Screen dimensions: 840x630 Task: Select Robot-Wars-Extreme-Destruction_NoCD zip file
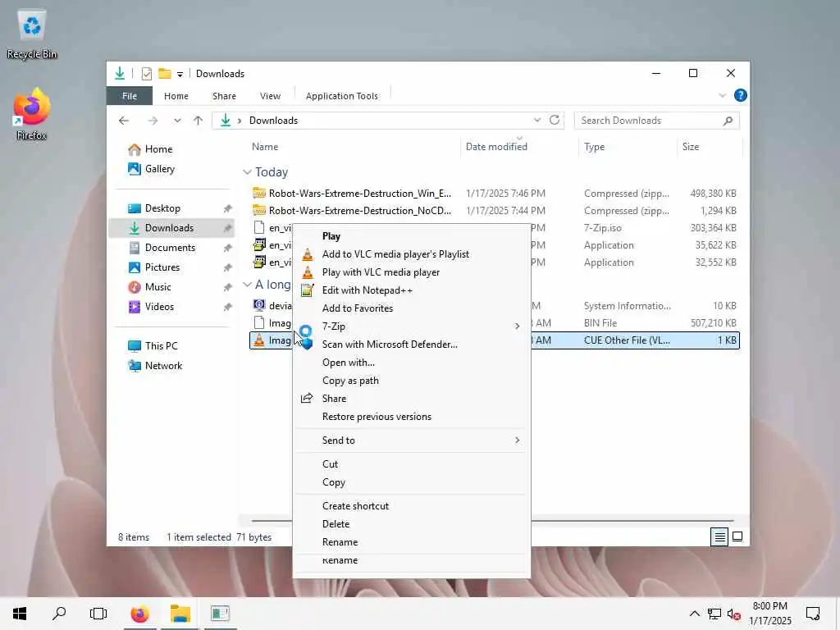494,211
